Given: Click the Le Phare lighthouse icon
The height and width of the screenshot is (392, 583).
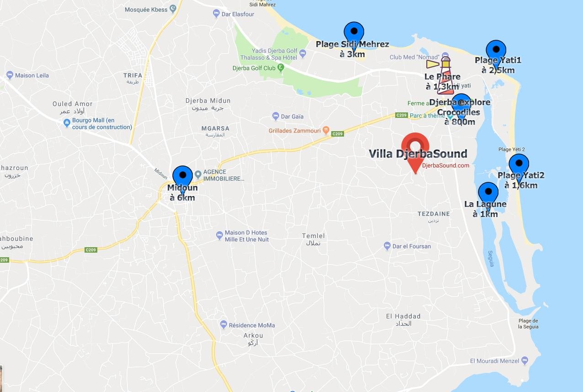Looking at the screenshot, I should click(441, 74).
